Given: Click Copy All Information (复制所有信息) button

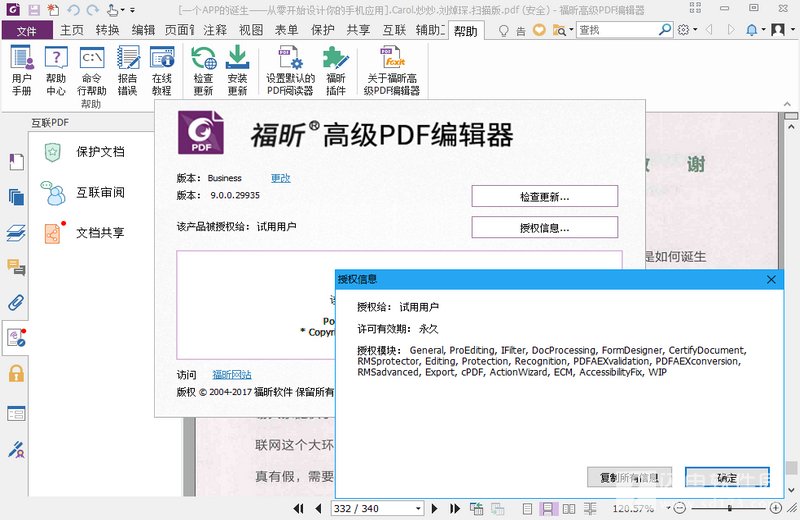Looking at the screenshot, I should [x=629, y=478].
